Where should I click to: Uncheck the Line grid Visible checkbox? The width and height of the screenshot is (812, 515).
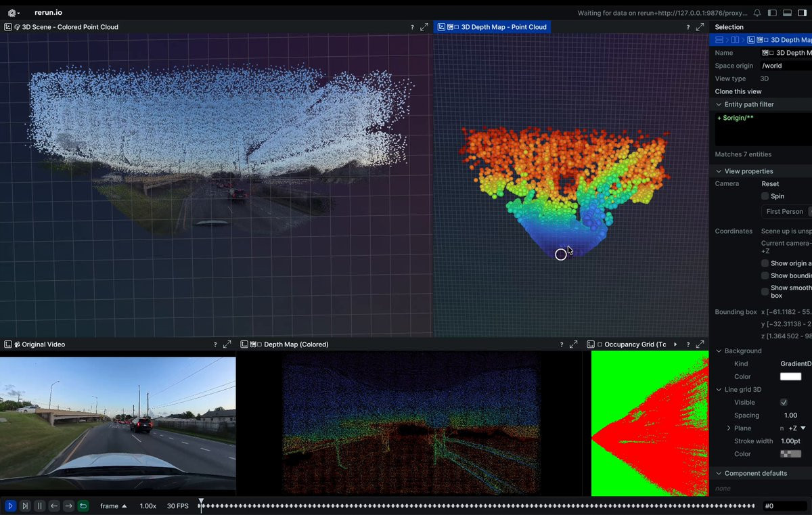(x=784, y=403)
